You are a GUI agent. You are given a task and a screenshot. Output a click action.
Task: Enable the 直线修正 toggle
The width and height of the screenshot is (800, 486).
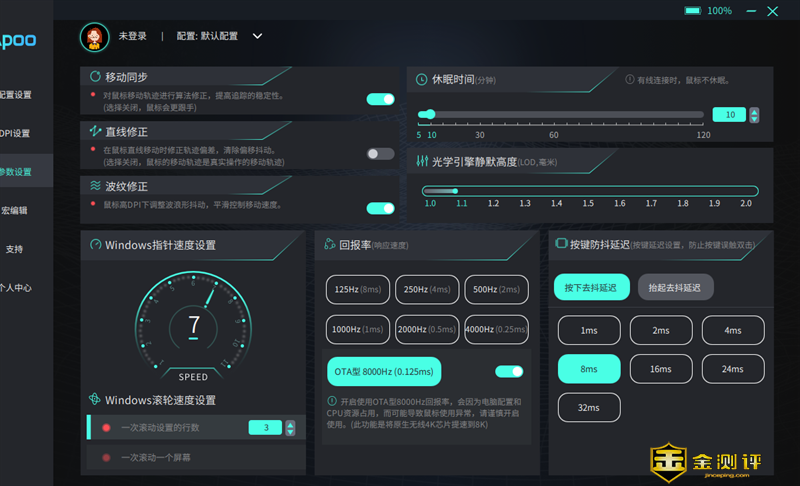[380, 154]
